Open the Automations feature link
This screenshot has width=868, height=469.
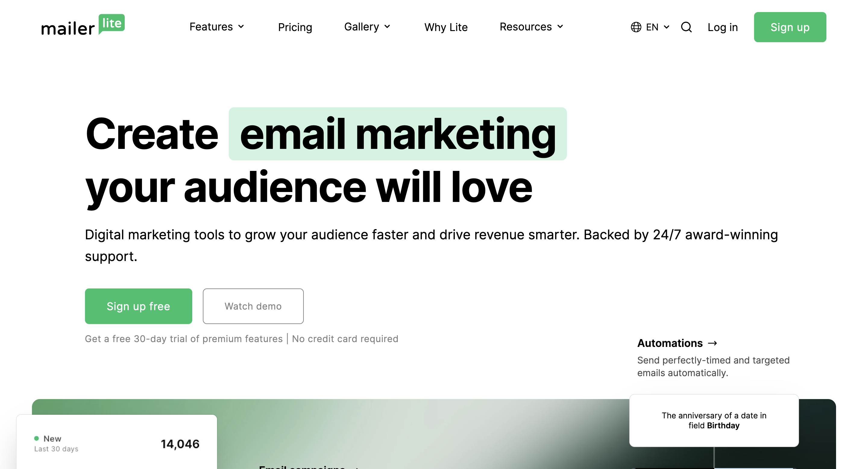[x=677, y=343]
